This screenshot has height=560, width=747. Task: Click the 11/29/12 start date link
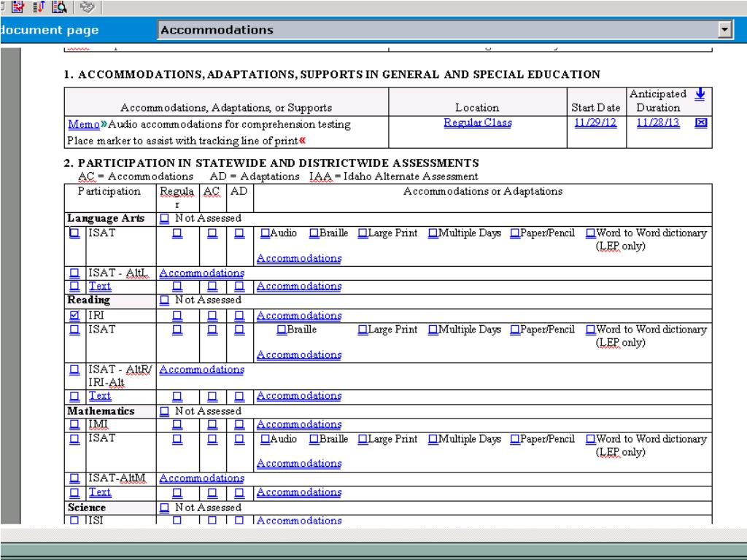595,122
